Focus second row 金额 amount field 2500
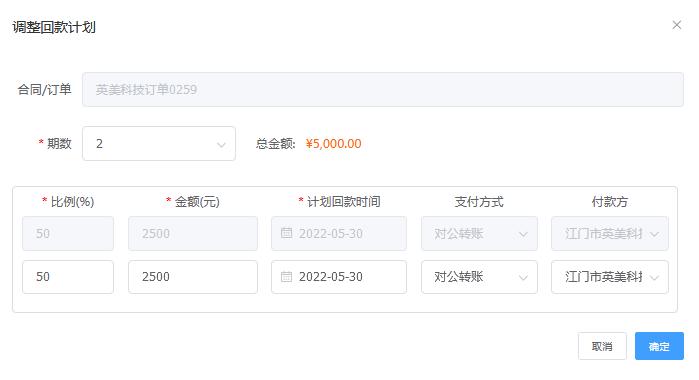The width and height of the screenshot is (699, 380). (x=193, y=277)
